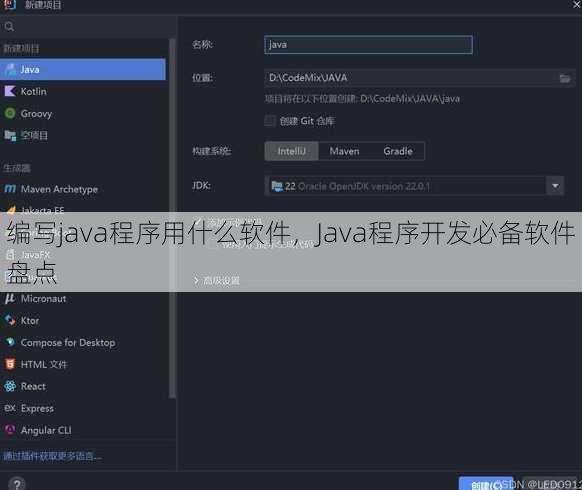Open help with the question mark icon
Image resolution: width=582 pixels, height=490 pixels.
[17, 484]
